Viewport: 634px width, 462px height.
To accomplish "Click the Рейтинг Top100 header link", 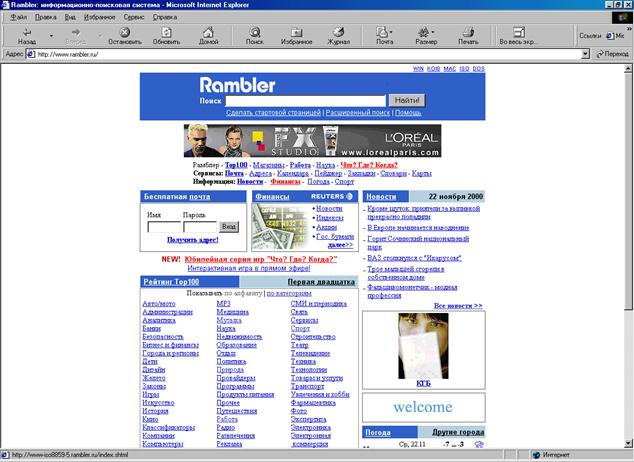I will (171, 282).
